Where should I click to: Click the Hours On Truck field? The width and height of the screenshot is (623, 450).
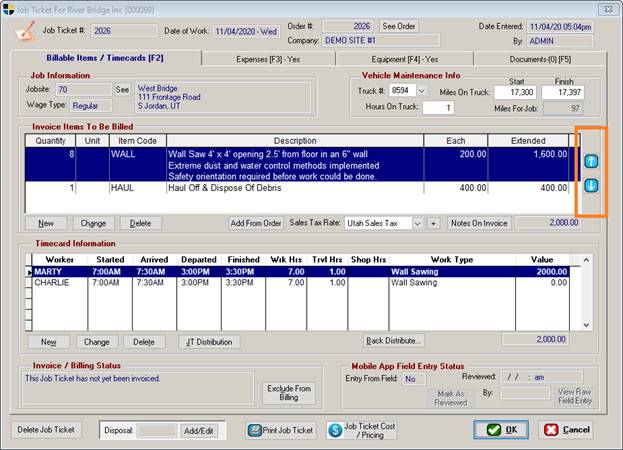(436, 108)
